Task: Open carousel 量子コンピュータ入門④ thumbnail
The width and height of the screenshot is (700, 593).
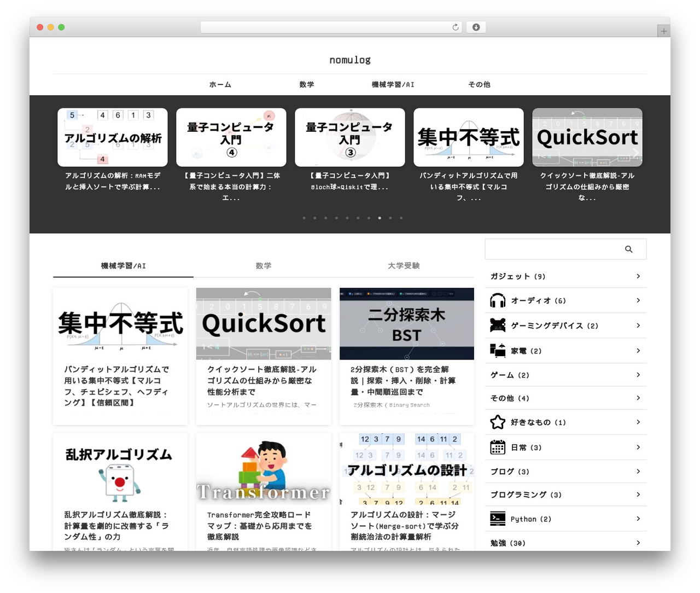Action: [x=231, y=137]
